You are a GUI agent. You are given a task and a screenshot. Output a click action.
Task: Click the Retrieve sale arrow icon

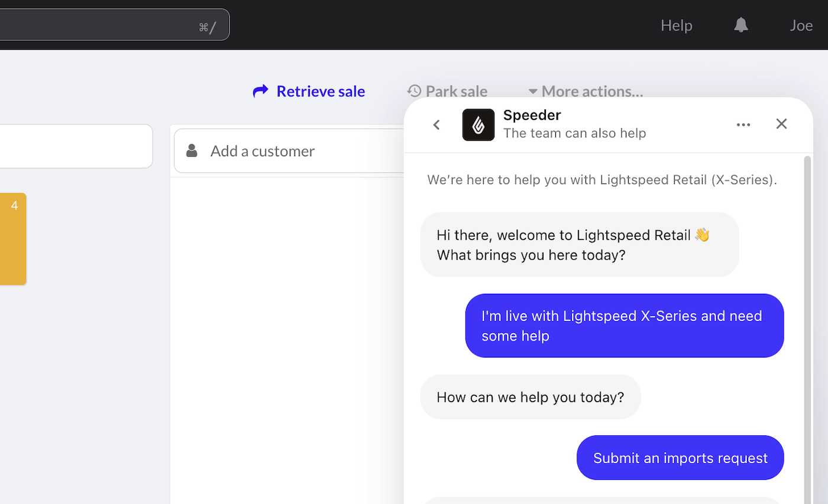[x=260, y=91]
